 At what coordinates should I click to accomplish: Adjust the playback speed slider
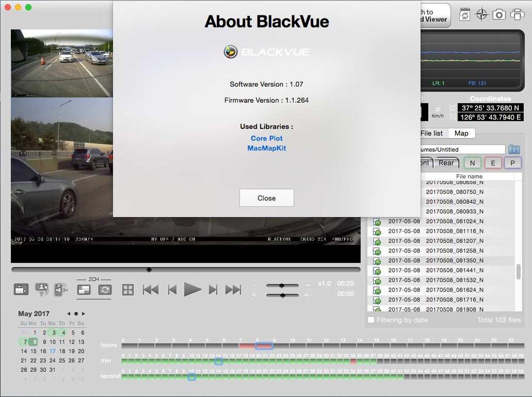[282, 285]
